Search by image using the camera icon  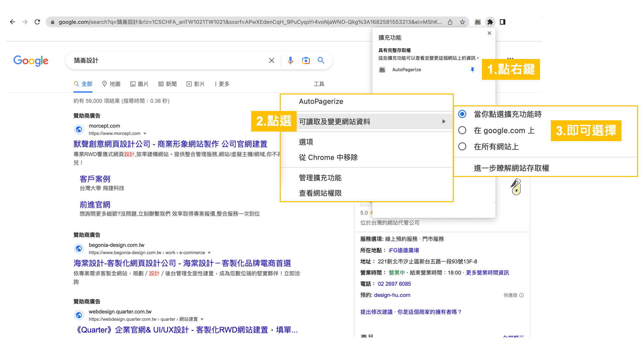pos(306,60)
